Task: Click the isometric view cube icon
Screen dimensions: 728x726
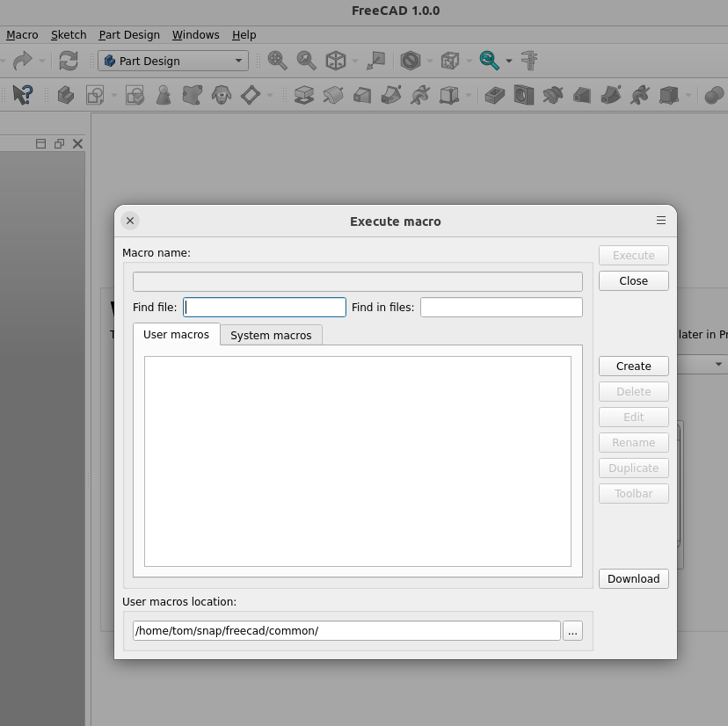Action: pos(335,61)
